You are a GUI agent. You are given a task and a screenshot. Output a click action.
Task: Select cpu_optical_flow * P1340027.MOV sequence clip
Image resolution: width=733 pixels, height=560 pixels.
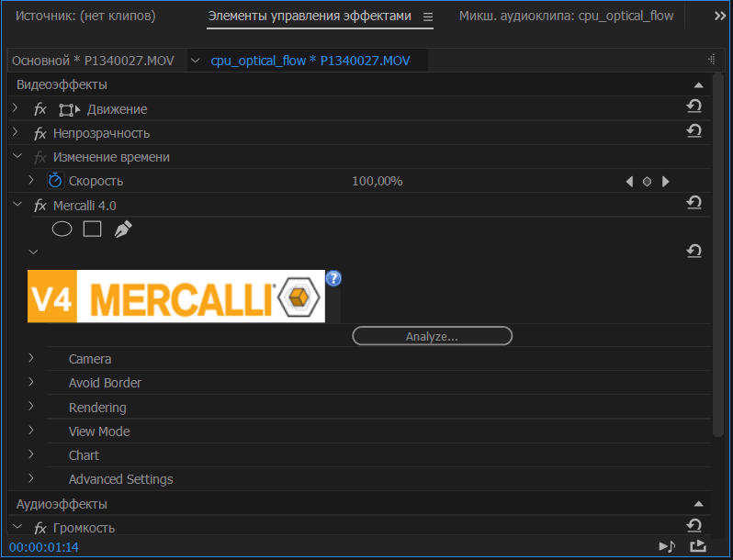point(310,61)
